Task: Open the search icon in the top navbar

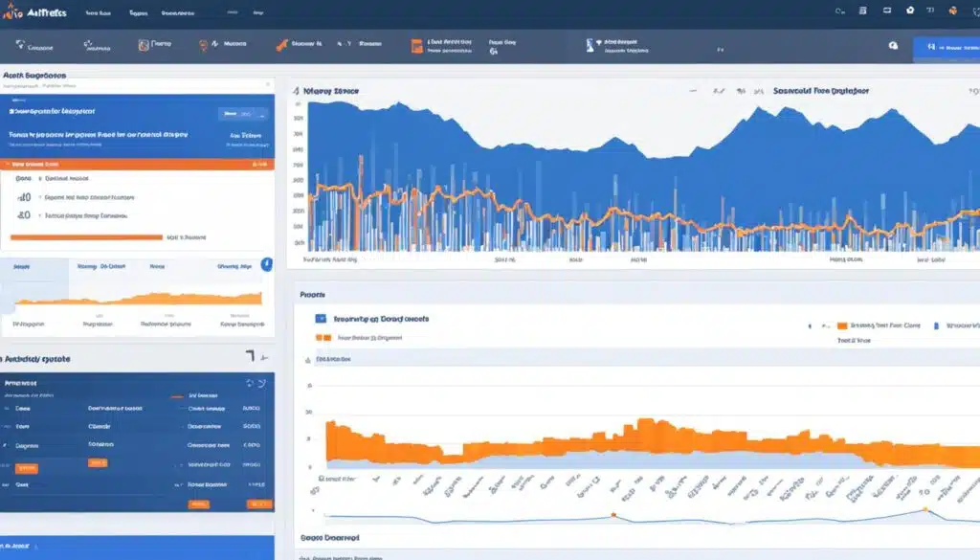Action: (x=838, y=11)
